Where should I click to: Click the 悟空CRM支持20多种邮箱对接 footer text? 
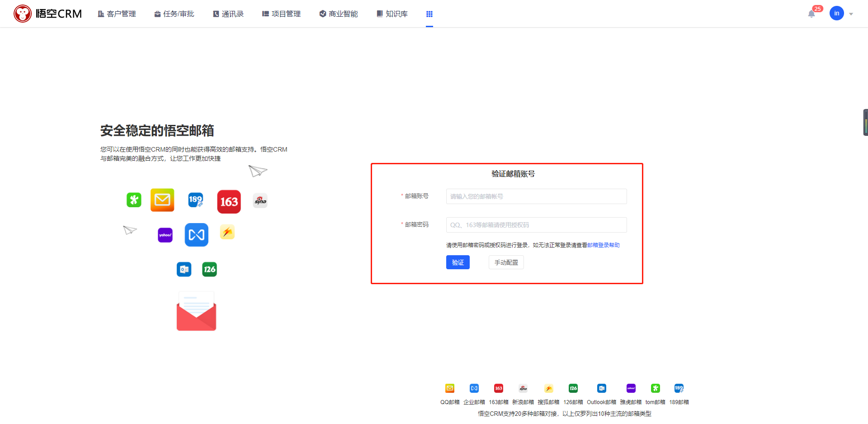point(564,414)
